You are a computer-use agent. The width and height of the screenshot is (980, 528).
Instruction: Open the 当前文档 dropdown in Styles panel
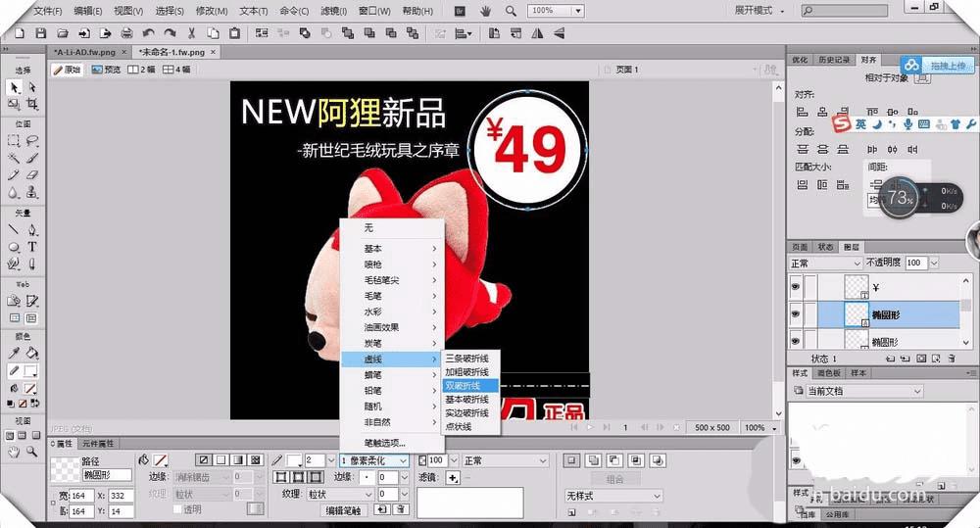(x=862, y=391)
